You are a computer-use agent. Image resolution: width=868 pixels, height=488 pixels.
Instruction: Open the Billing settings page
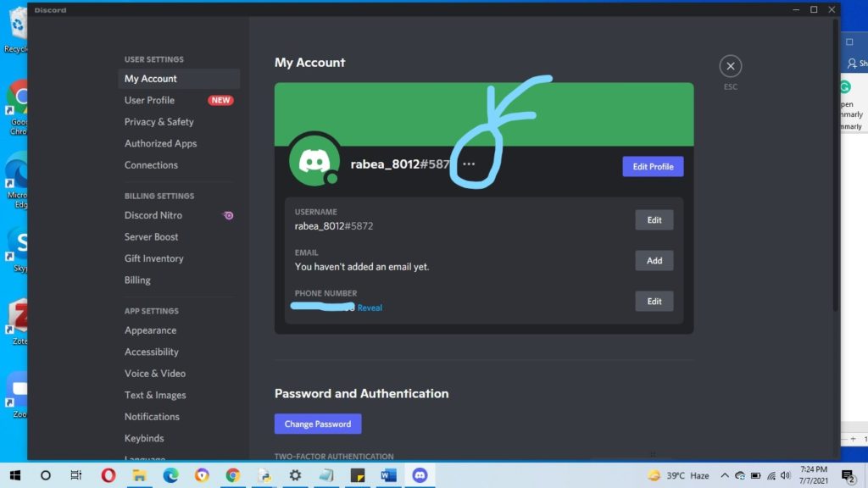(179, 280)
